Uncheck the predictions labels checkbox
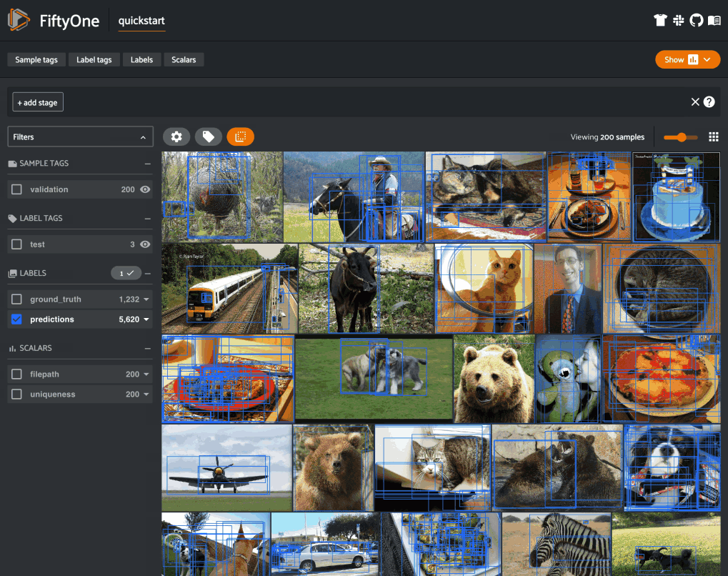This screenshot has width=728, height=576. click(x=16, y=319)
